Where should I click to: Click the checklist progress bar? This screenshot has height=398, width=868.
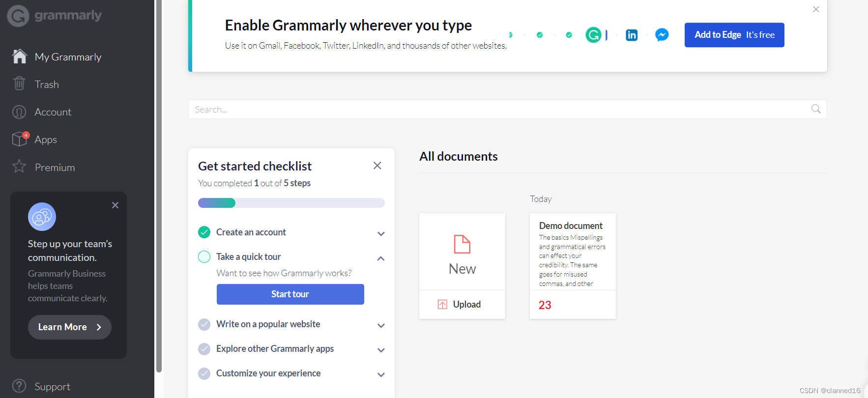click(291, 203)
